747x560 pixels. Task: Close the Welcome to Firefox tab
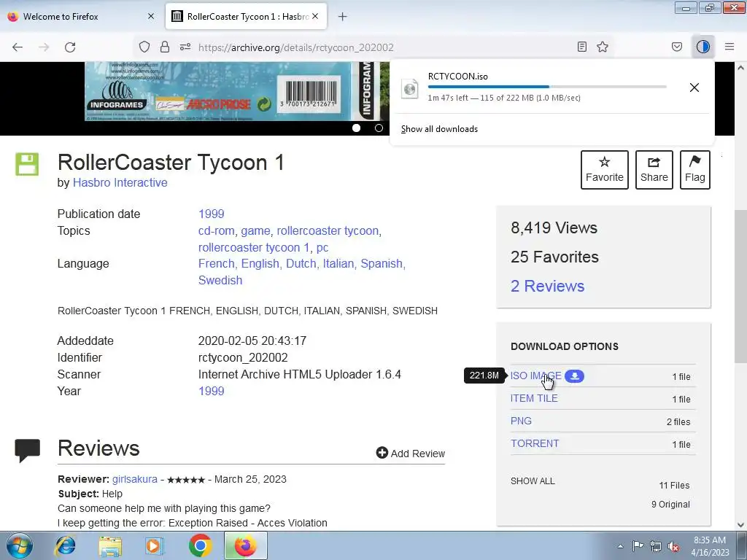[151, 17]
